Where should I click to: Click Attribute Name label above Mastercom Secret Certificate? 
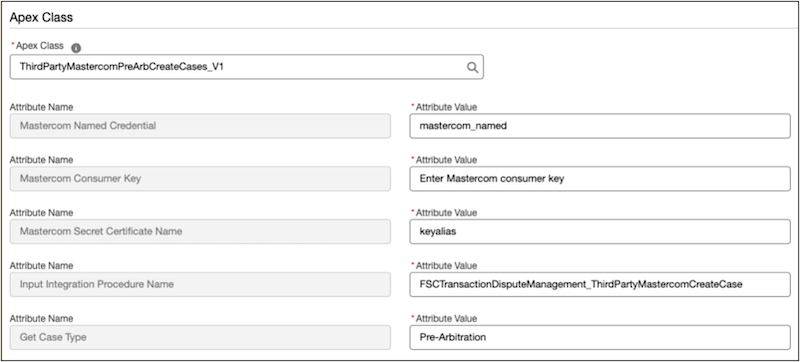[41, 213]
